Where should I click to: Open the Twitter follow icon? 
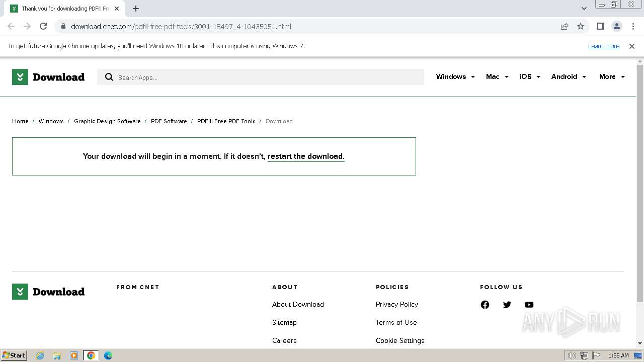(507, 305)
